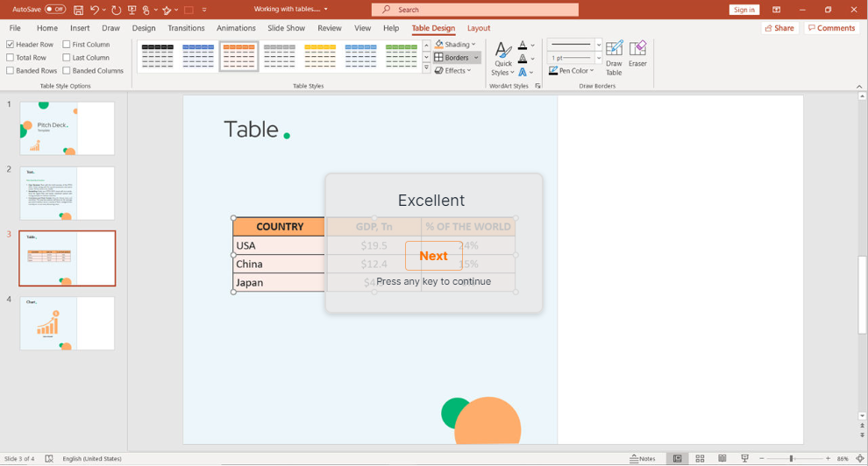Click the Ribbon Display Options icon
The image size is (868, 466).
pos(777,10)
